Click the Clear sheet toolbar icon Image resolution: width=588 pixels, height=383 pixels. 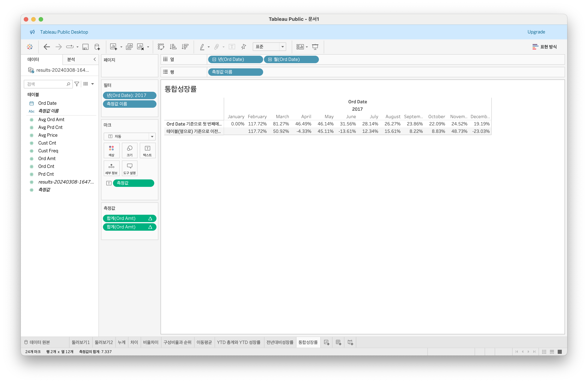[140, 47]
